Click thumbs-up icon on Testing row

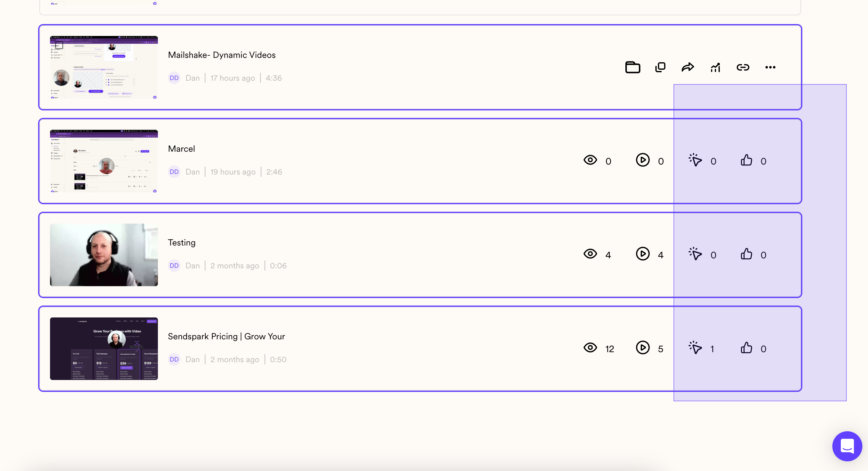click(746, 254)
